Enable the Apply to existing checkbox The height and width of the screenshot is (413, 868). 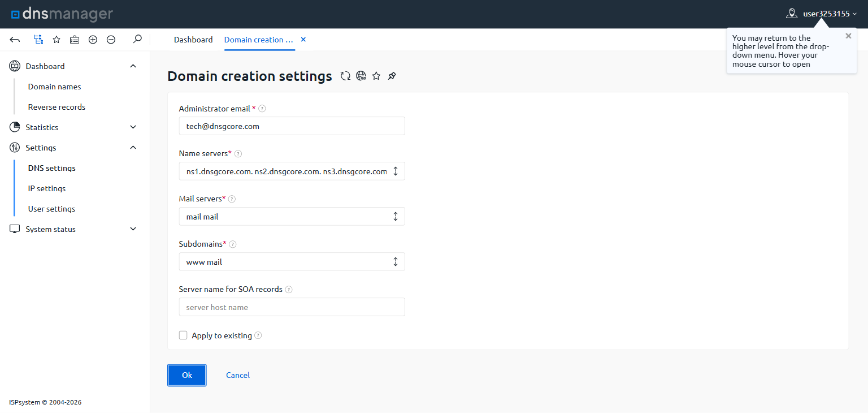183,335
